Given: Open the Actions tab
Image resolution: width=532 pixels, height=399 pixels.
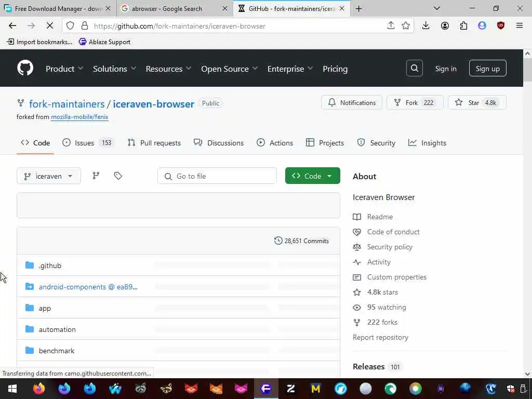Looking at the screenshot, I should (275, 143).
